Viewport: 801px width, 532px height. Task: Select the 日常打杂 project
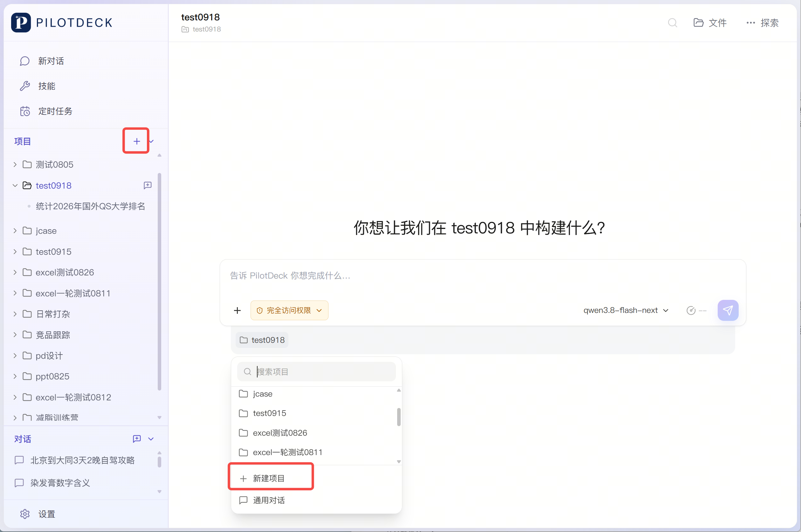[x=53, y=314]
